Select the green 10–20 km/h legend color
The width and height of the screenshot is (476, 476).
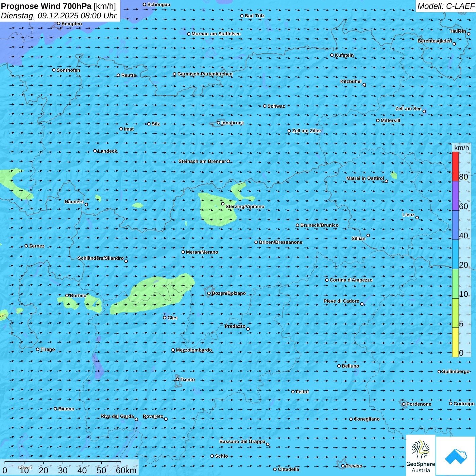[x=455, y=284]
